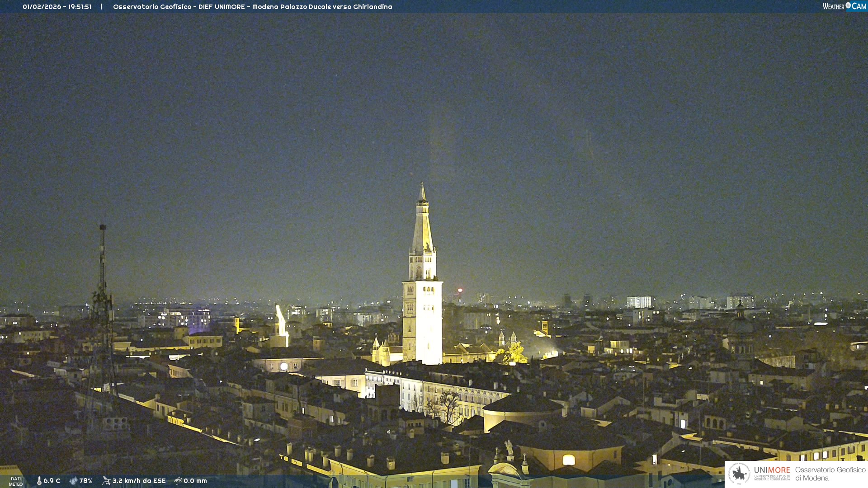Image resolution: width=868 pixels, height=488 pixels.
Task: Click the date and time stamp 01/02/2026
Action: coord(57,7)
